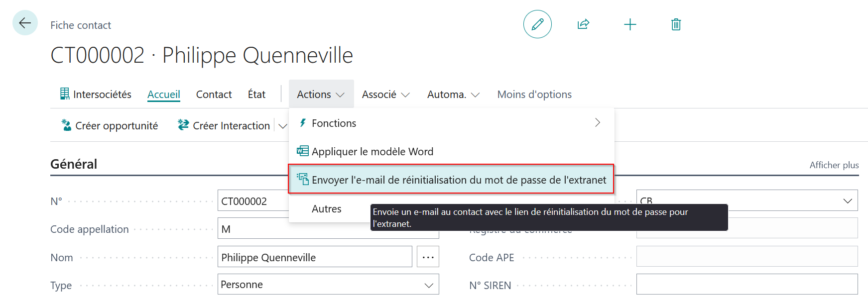Open the share icon
Screen dimensions: 868x301
pyautogui.click(x=583, y=24)
